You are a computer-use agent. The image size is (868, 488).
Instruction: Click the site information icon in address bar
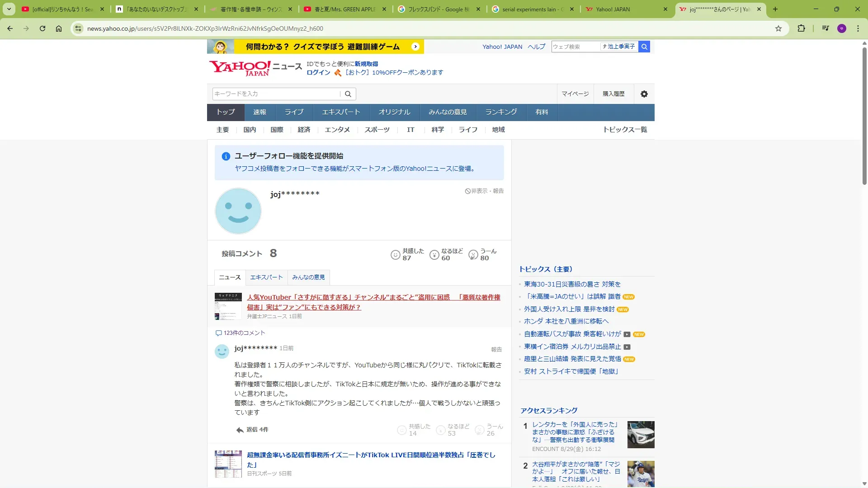pos(78,28)
